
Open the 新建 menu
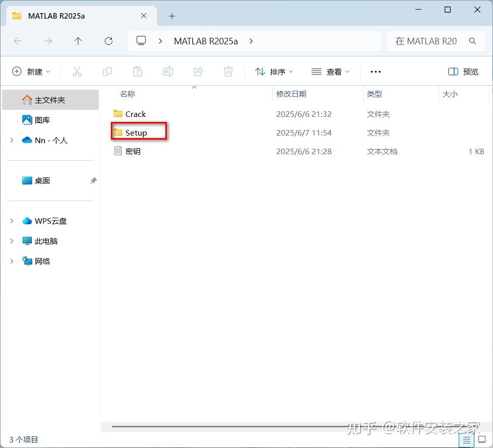pos(31,72)
